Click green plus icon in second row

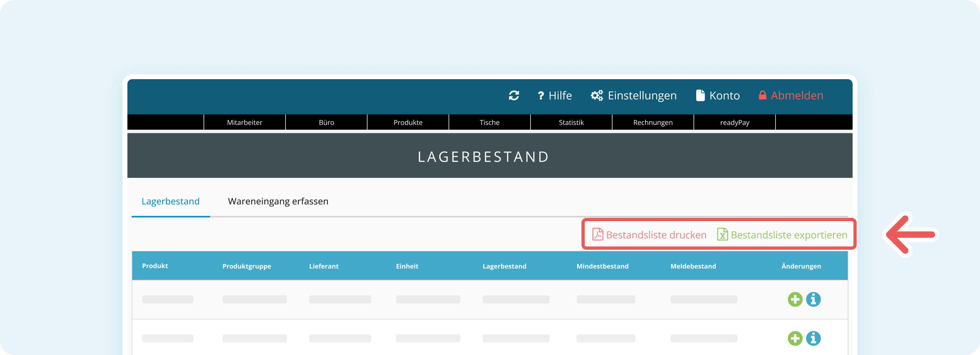[795, 338]
